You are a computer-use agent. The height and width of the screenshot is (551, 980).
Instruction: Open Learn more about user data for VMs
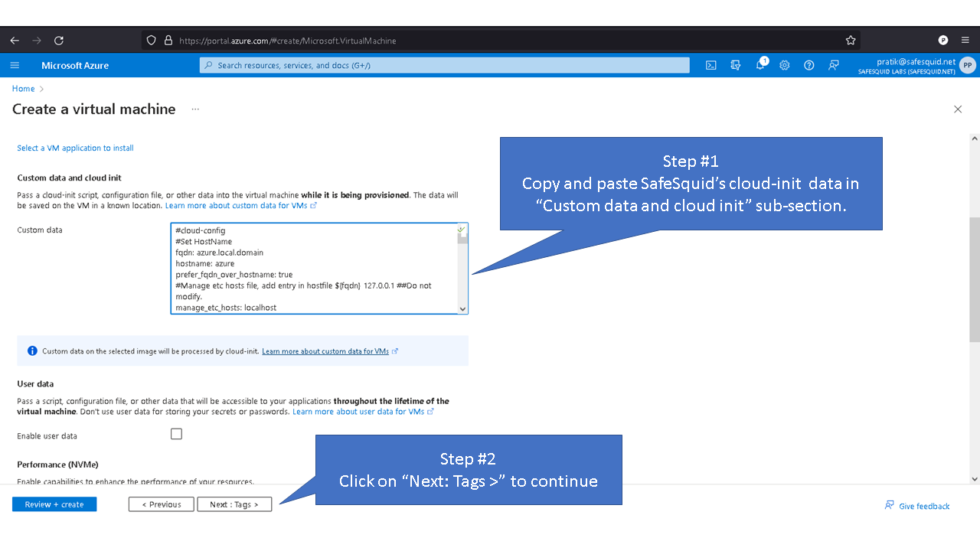pyautogui.click(x=363, y=412)
